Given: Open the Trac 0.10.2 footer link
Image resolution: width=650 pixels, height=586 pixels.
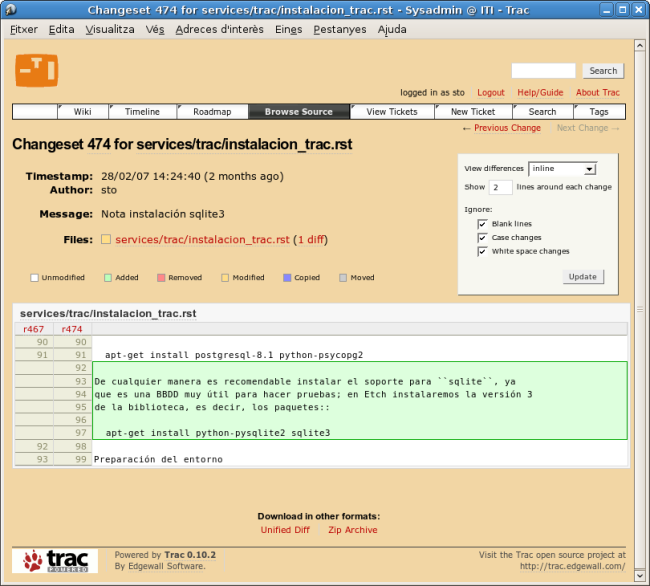Looking at the screenshot, I should coord(190,555).
